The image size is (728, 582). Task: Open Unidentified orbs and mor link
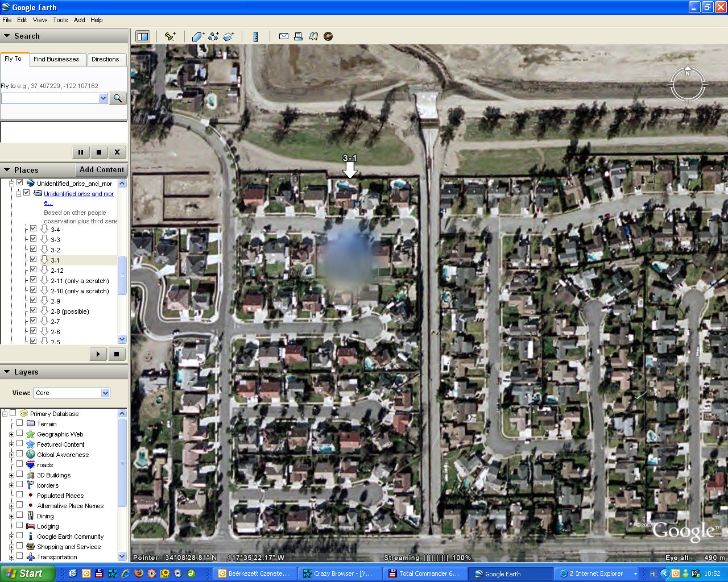(x=79, y=198)
